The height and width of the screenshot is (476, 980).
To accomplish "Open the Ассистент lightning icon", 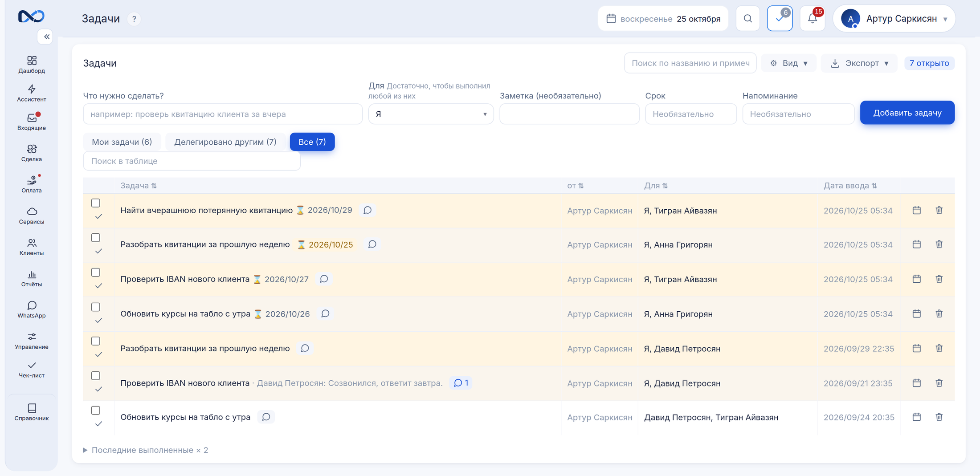I will point(32,93).
